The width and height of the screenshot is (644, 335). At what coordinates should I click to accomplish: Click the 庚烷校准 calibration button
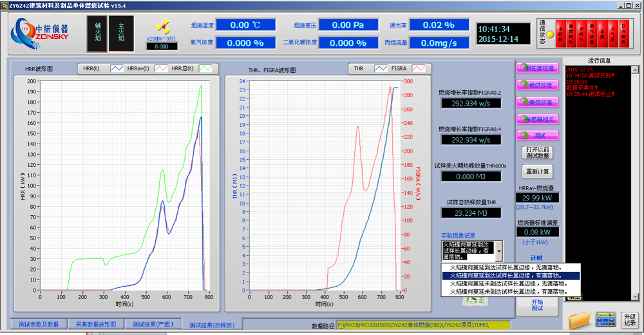537,102
